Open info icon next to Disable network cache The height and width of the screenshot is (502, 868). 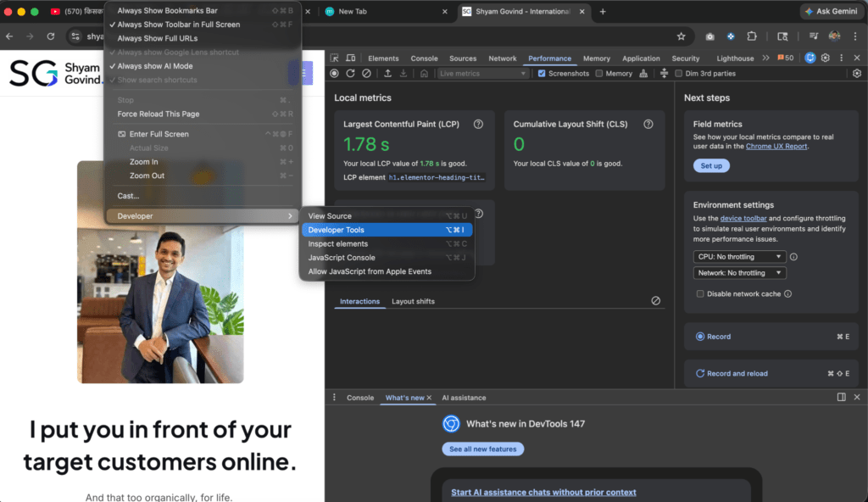coord(787,293)
